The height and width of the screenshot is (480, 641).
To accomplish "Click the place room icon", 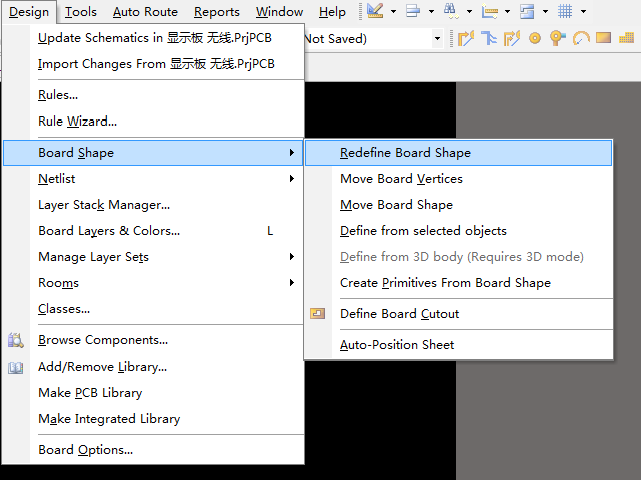I will (527, 11).
